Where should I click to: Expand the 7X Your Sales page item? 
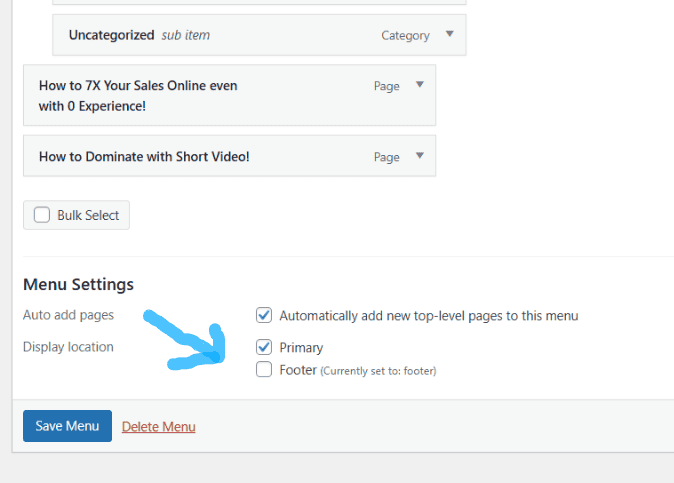tap(420, 84)
